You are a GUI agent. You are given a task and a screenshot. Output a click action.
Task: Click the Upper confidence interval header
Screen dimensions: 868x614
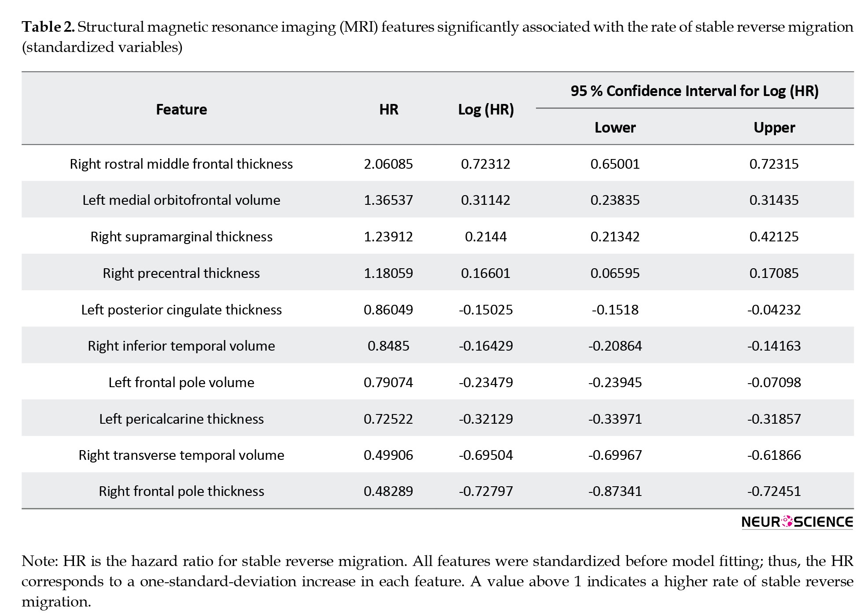(774, 128)
